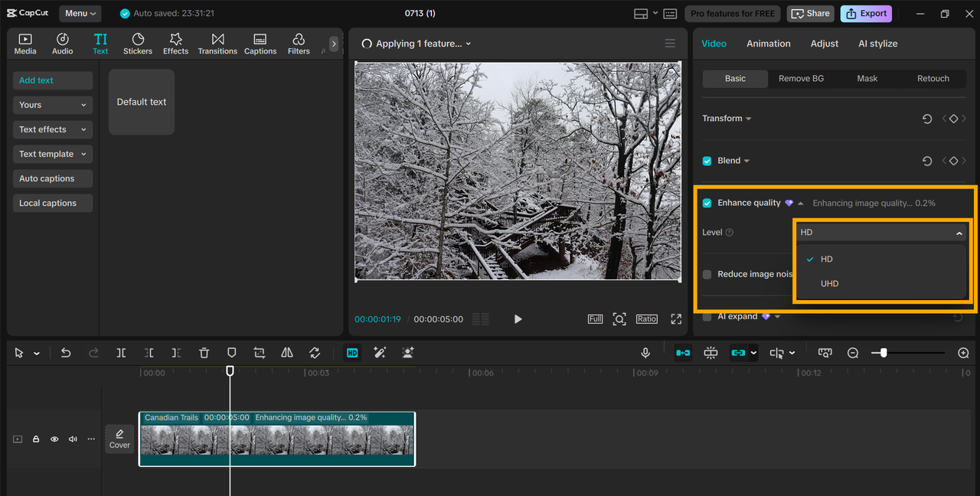The height and width of the screenshot is (496, 980).
Task: Play the video preview
Action: click(x=518, y=319)
